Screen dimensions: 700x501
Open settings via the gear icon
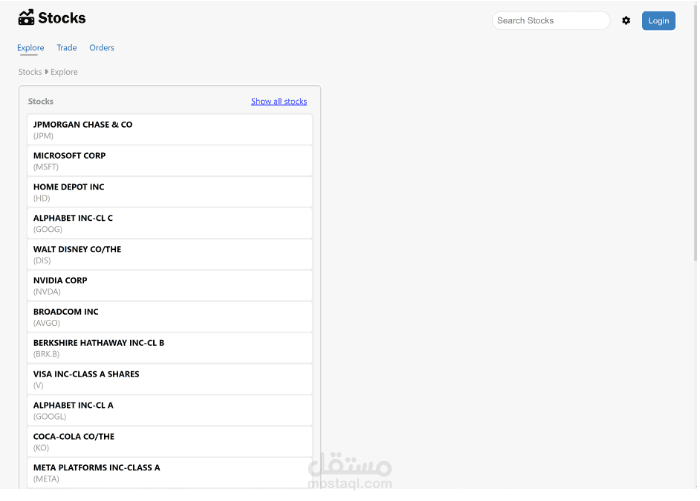coord(626,21)
